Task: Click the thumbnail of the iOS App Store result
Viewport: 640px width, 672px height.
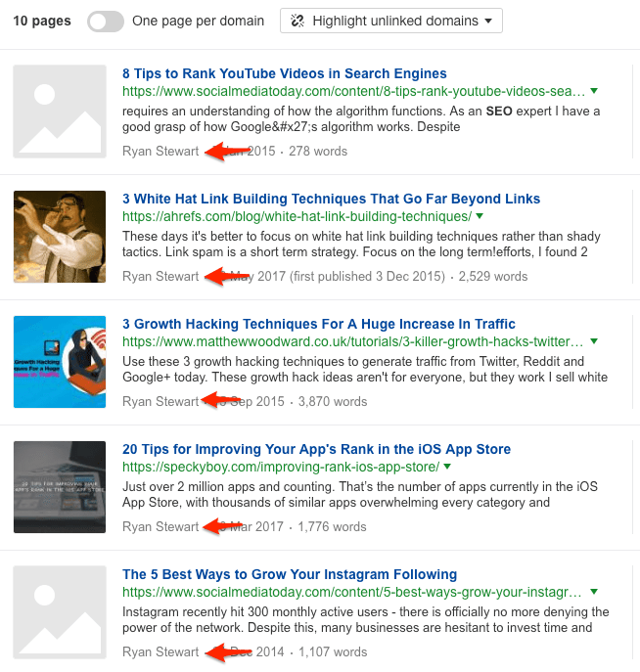Action: (60, 487)
